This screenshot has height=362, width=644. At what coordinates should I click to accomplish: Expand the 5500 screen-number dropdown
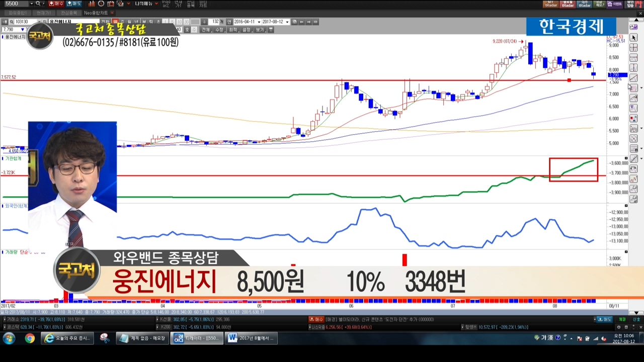pos(31,4)
